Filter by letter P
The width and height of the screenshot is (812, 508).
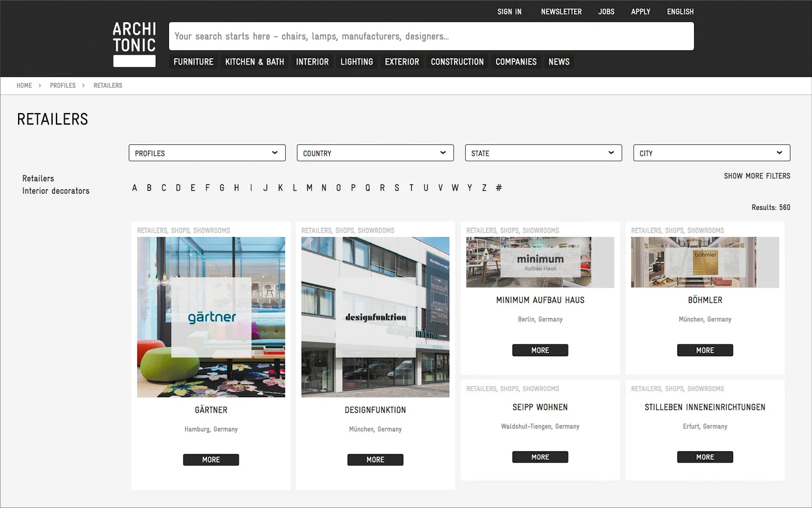pyautogui.click(x=353, y=188)
